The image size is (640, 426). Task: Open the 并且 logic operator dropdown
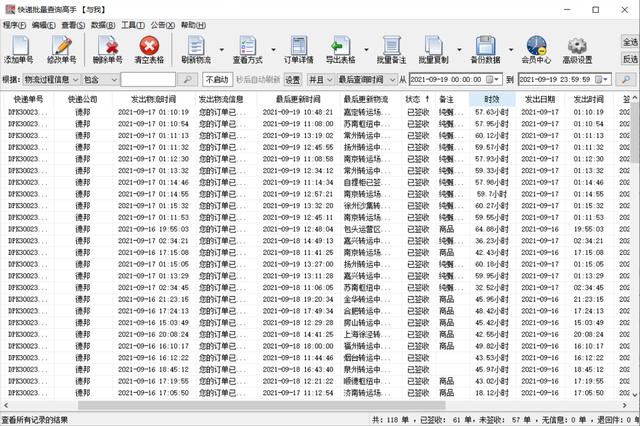point(320,79)
